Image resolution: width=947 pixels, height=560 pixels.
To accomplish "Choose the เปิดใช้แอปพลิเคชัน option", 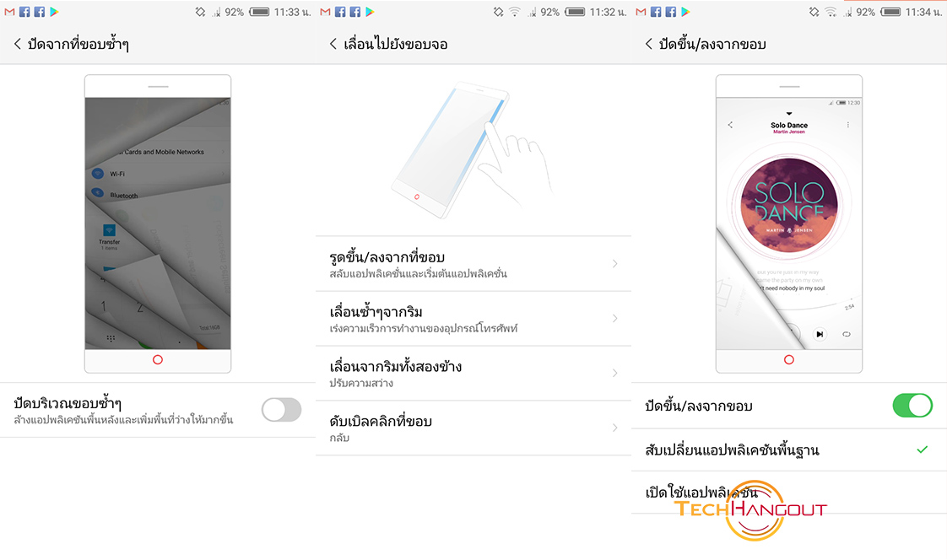I will 789,493.
